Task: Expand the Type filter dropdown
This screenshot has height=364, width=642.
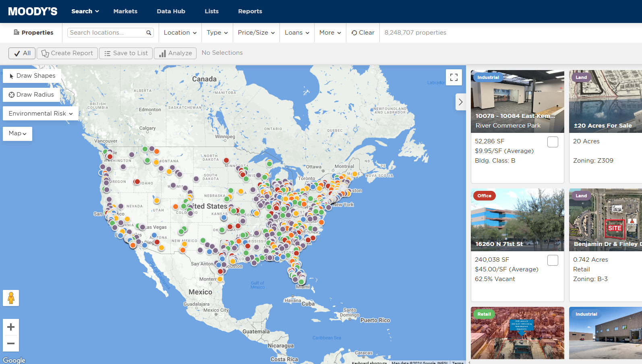Action: click(217, 33)
